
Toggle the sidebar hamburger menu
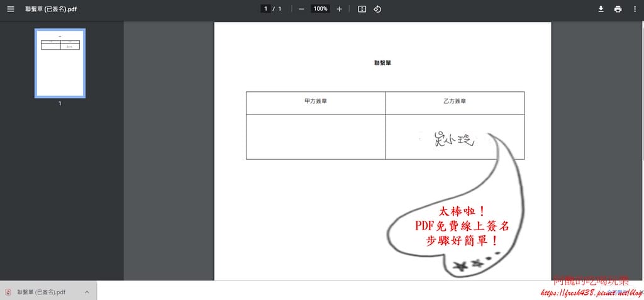(x=11, y=9)
